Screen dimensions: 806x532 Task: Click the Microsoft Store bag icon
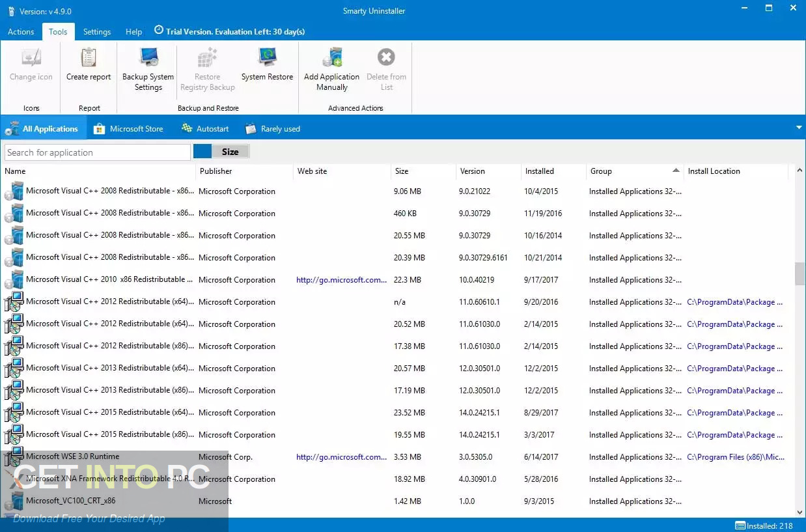coord(99,129)
